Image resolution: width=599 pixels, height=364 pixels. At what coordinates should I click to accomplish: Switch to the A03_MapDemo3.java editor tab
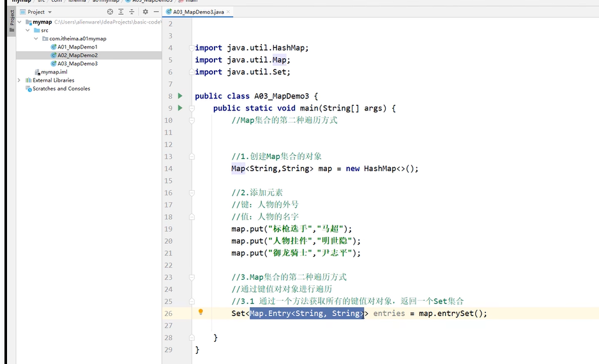point(198,12)
